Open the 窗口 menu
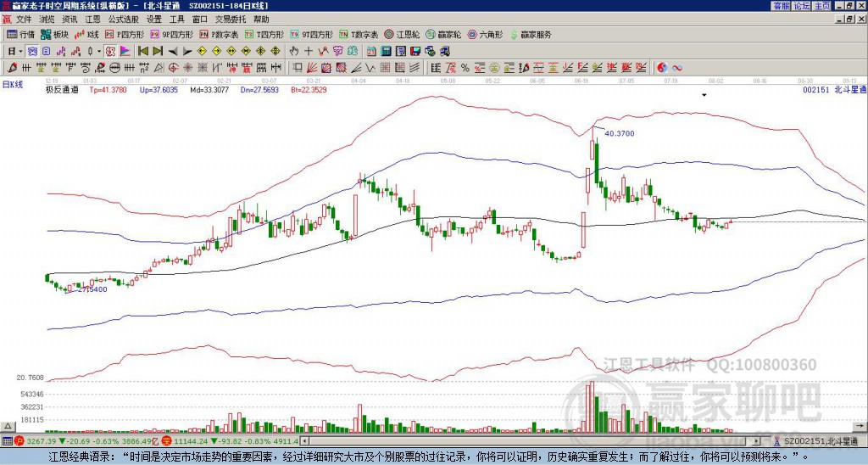The width and height of the screenshot is (868, 465). pyautogui.click(x=200, y=20)
